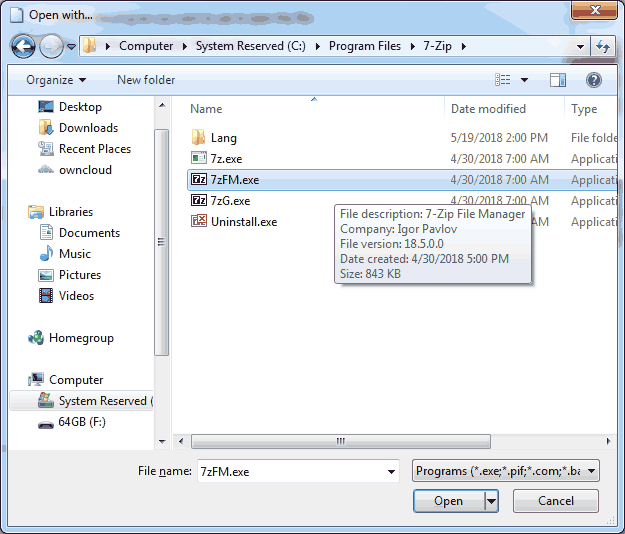This screenshot has width=625, height=534.
Task: Expand arrow after 7-Zip breadcrumb
Action: coord(464,47)
